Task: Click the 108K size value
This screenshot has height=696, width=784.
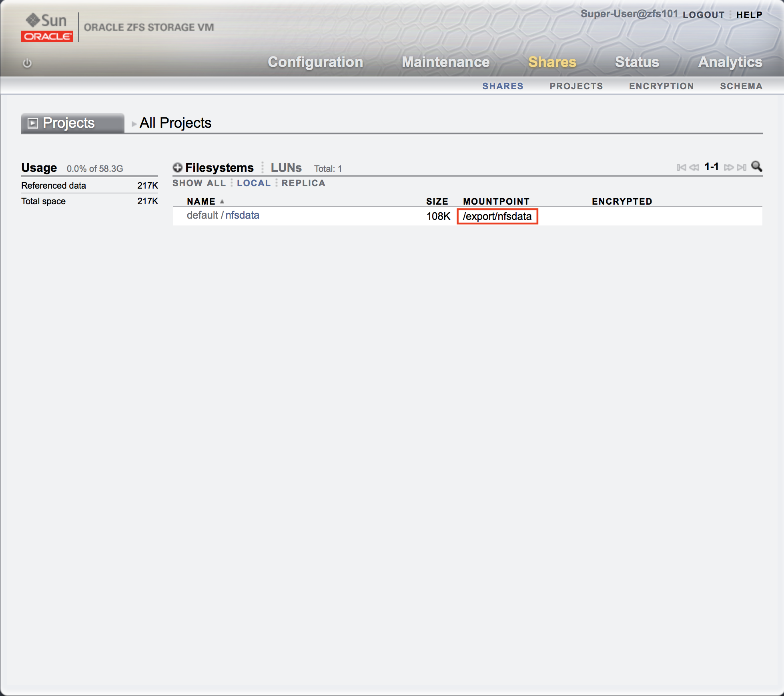Action: (x=438, y=216)
